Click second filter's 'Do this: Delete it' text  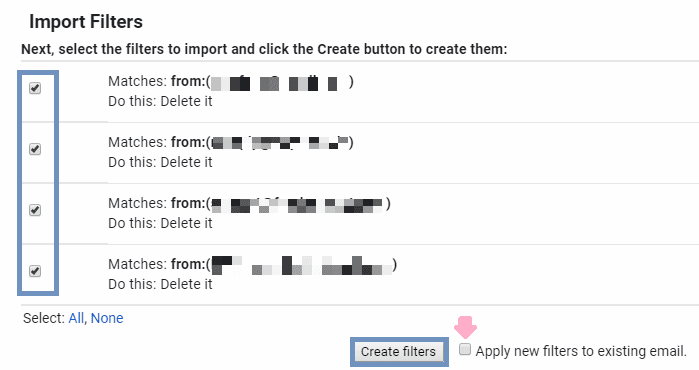[160, 162]
